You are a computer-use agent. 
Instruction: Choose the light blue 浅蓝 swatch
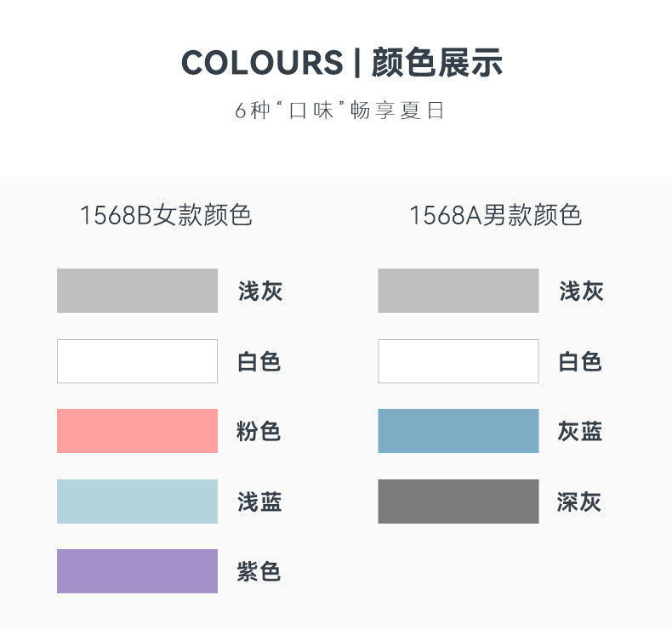tap(137, 501)
